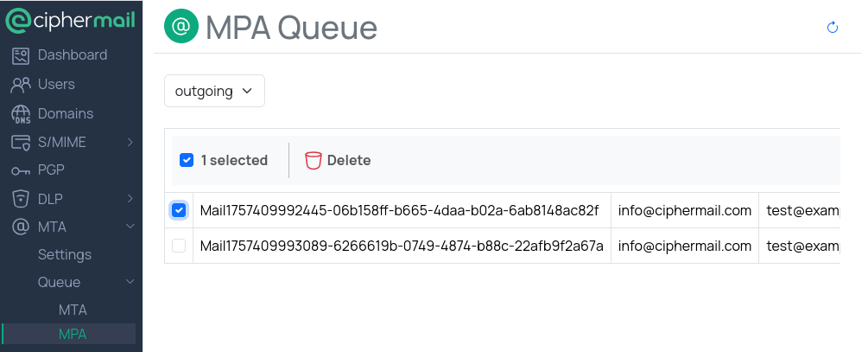This screenshot has height=352, width=868.
Task: Click the Users icon in sidebar
Action: pyautogui.click(x=22, y=85)
